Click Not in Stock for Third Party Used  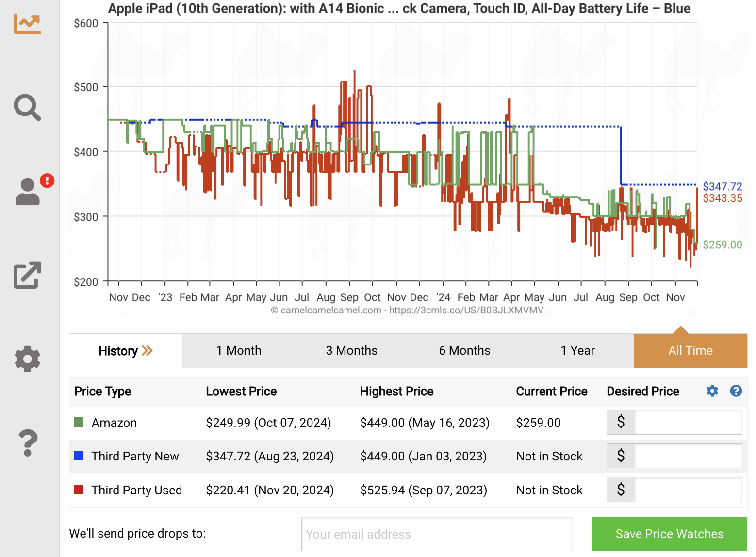(x=549, y=490)
